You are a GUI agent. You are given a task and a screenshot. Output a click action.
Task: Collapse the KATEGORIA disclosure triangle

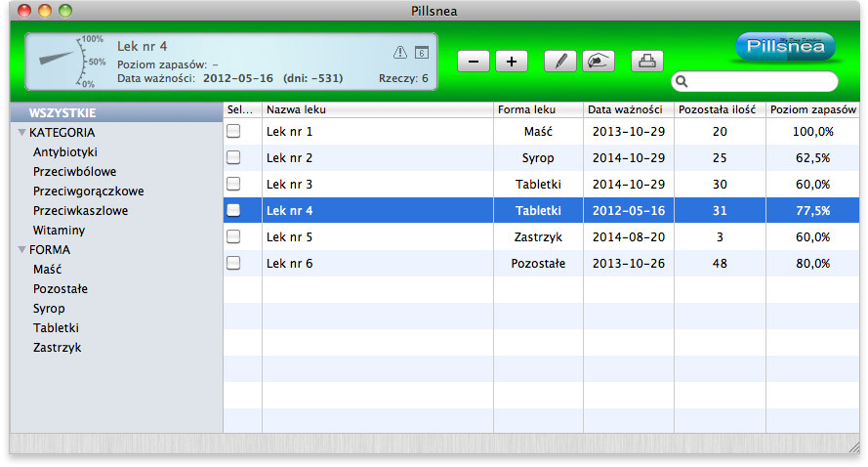pos(22,133)
